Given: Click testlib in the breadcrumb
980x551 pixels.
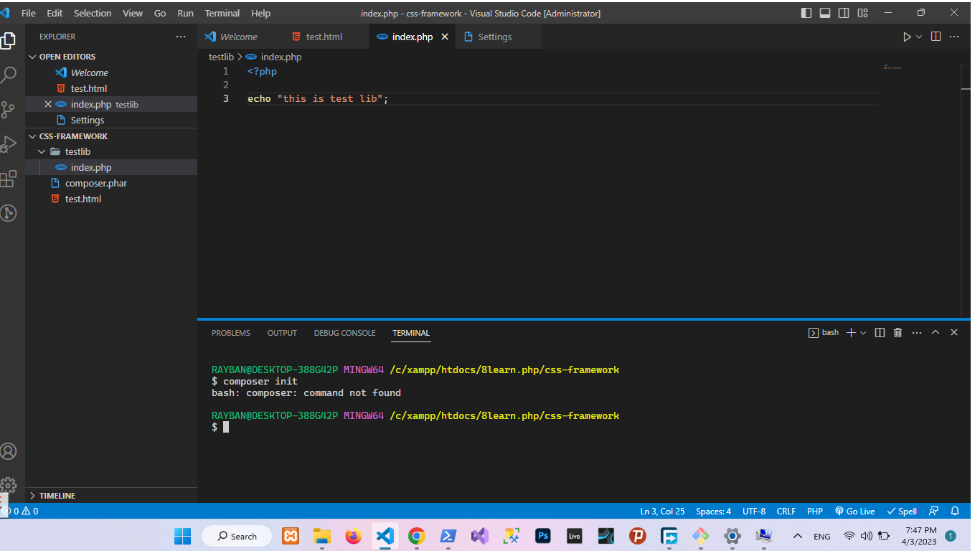Looking at the screenshot, I should (x=221, y=57).
